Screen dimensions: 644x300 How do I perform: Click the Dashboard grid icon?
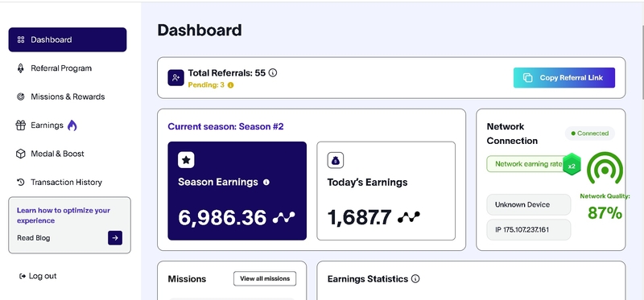21,39
